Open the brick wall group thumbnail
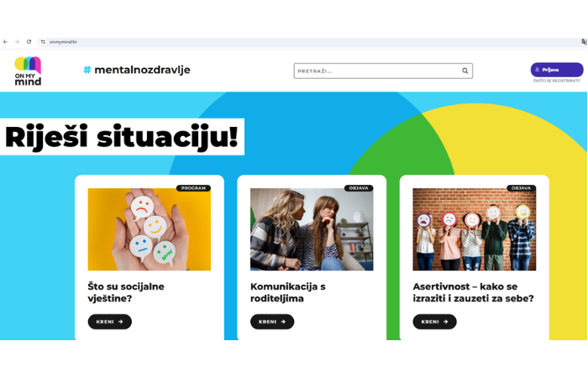The width and height of the screenshot is (588, 378). 475,229
